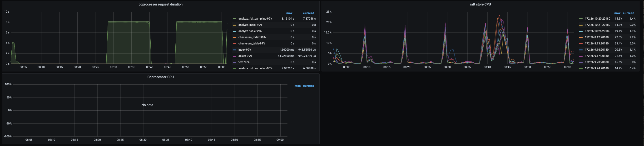Image resolution: width=644 pixels, height=146 pixels.
Task: Click the index-99% blue legend color icon
Action: click(234, 50)
